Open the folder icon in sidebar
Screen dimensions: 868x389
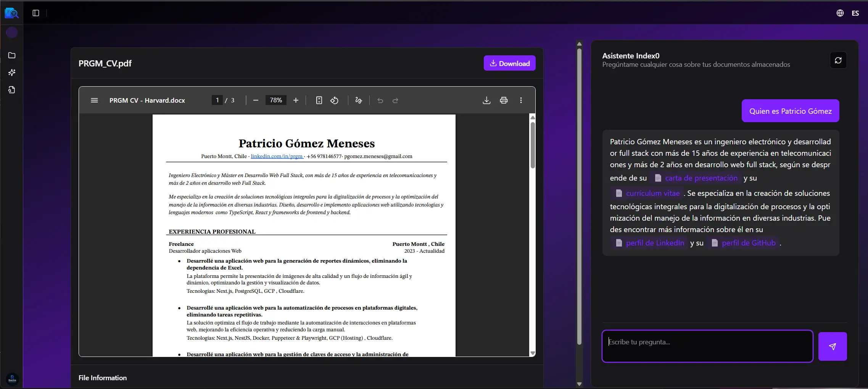pyautogui.click(x=12, y=55)
